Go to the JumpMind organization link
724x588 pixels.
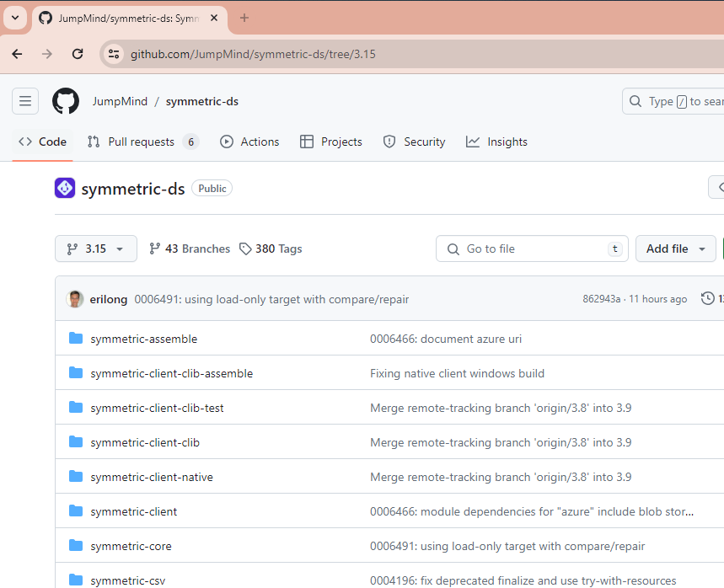(120, 102)
